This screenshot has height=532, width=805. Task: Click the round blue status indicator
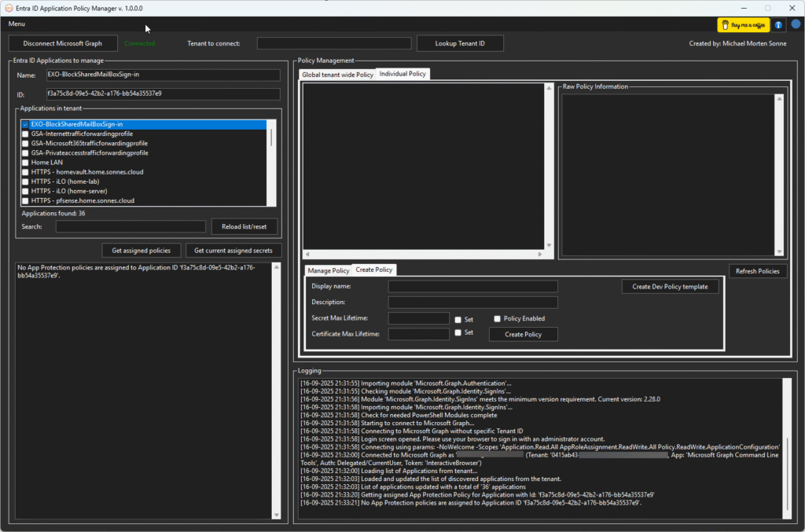coord(796,24)
